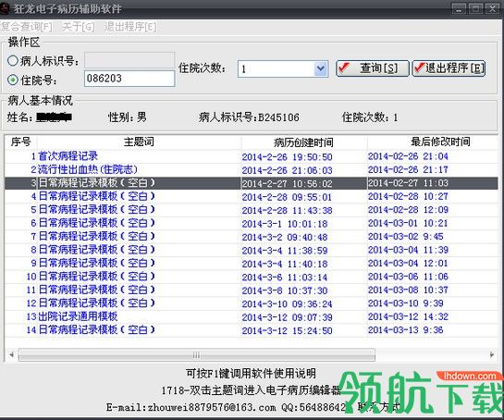The height and width of the screenshot is (420, 504).
Task: Close the 狂龙电子病历辅助软件 window
Action: [x=492, y=8]
